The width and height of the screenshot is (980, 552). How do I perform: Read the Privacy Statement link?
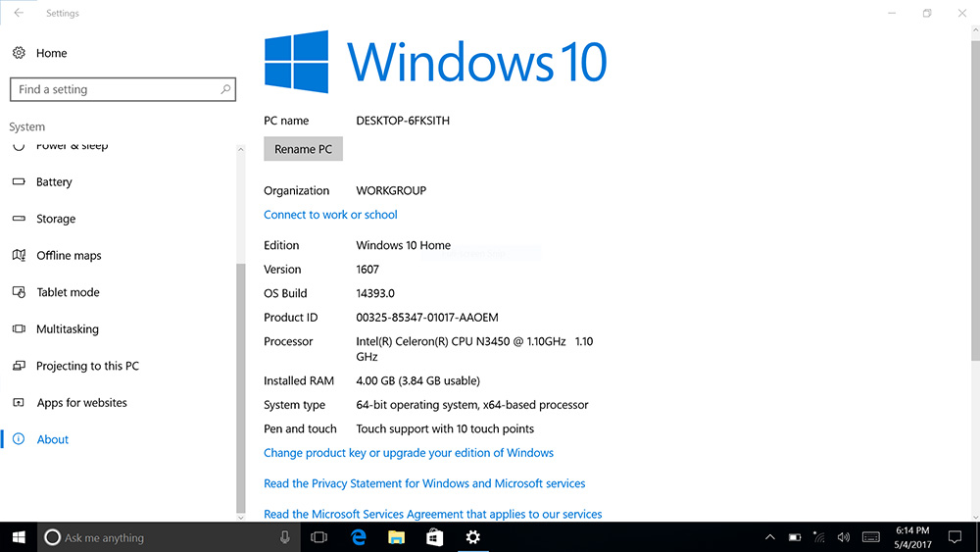[x=424, y=483]
